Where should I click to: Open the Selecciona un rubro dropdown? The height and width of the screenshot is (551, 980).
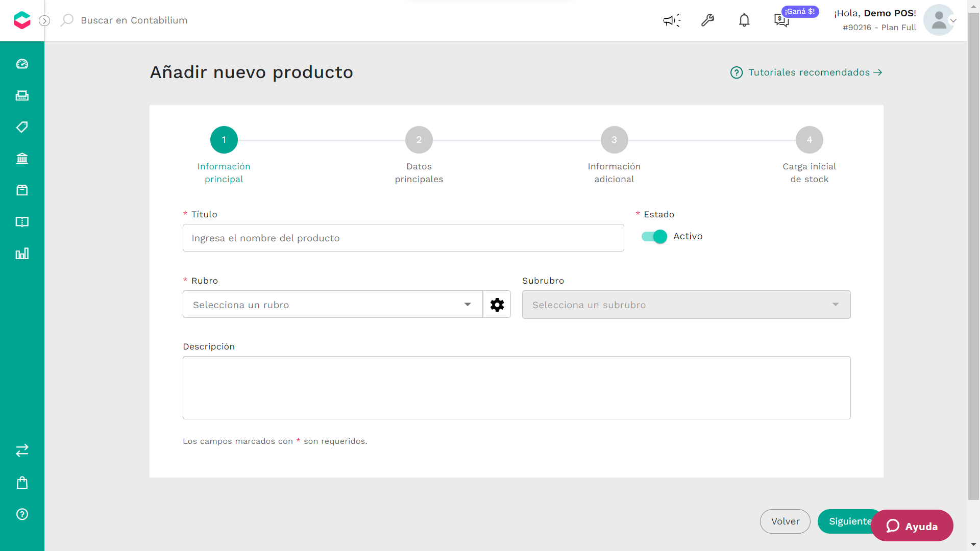333,305
